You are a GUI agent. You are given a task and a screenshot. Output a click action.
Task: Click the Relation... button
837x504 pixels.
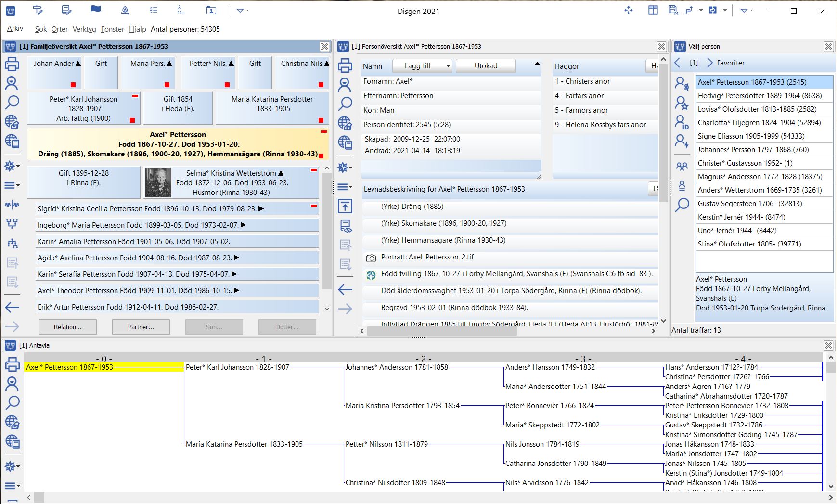pyautogui.click(x=68, y=327)
